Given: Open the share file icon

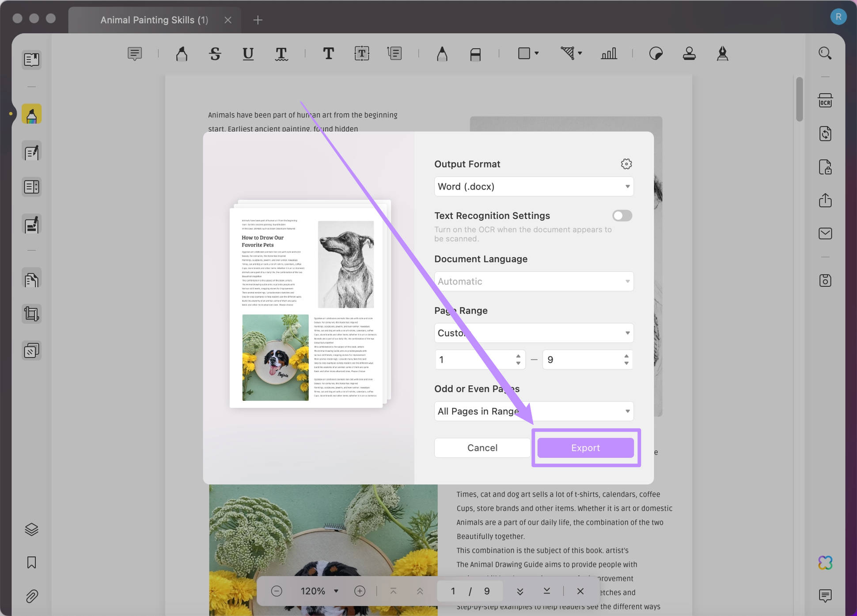Looking at the screenshot, I should point(825,200).
